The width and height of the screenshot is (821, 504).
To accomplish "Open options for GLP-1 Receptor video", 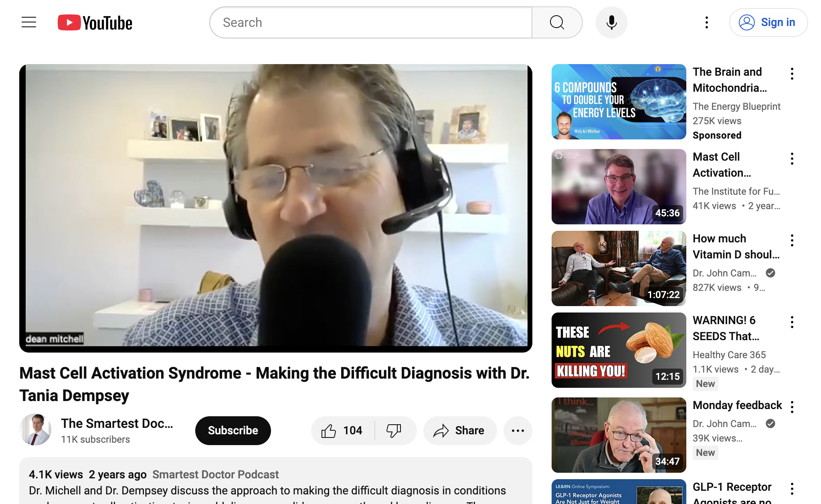I will (792, 489).
